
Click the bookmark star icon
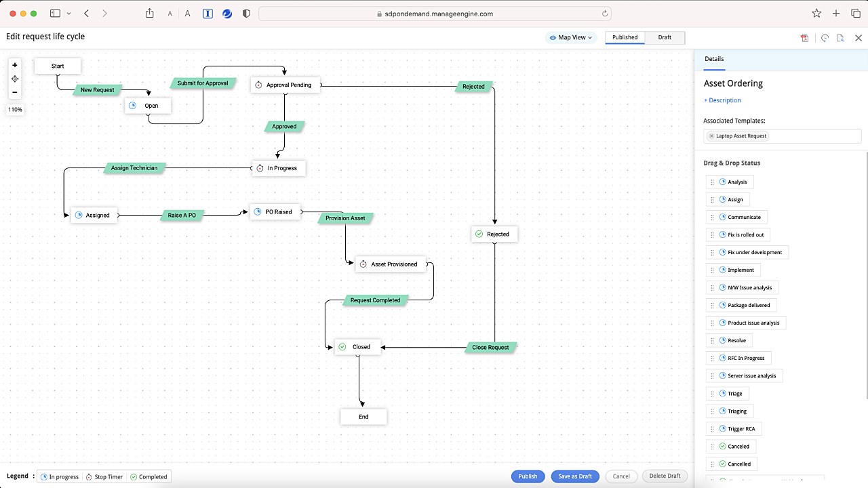coord(816,14)
